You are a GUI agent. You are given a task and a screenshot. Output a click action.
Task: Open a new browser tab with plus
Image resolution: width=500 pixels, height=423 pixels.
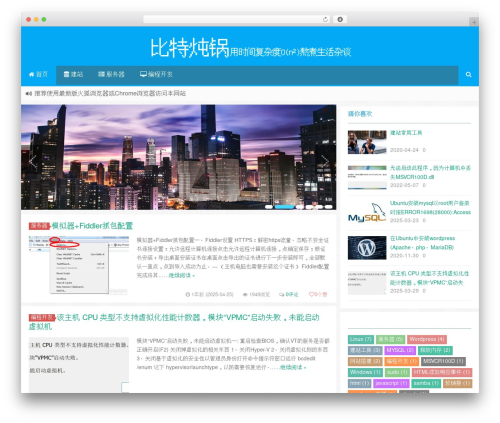click(474, 22)
